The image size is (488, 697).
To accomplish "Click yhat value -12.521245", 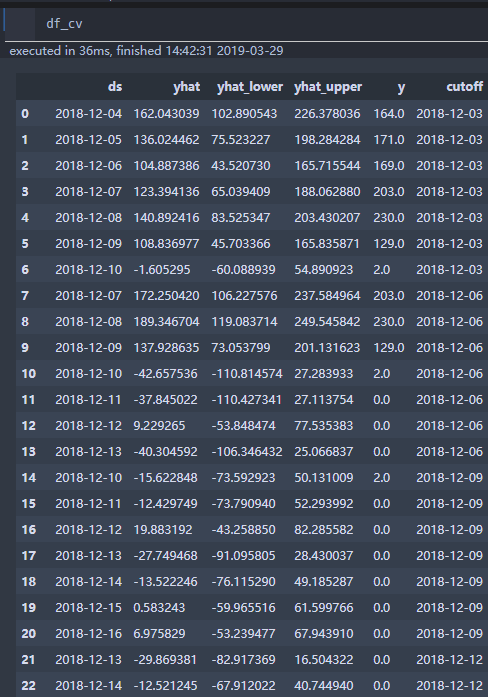I will tap(165, 686).
